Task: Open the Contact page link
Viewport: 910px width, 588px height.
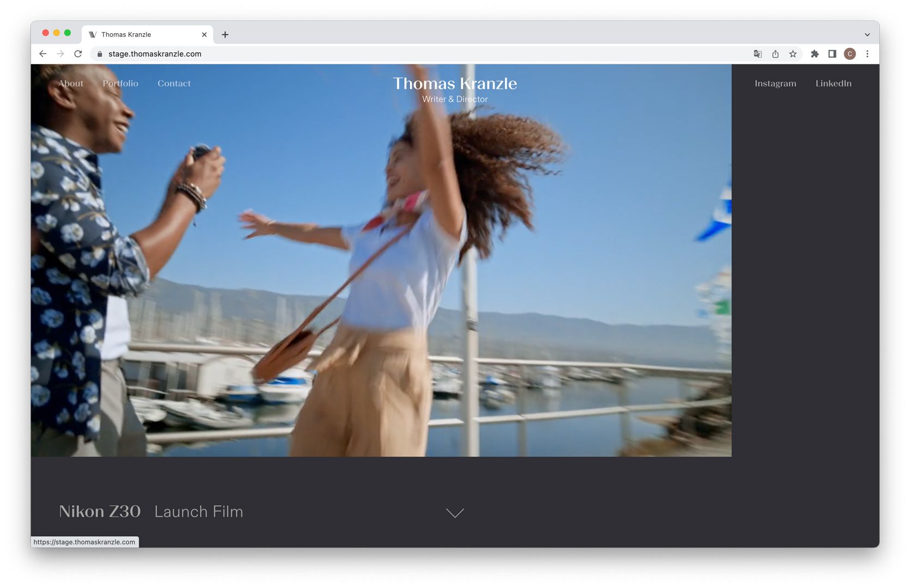Action: [174, 83]
